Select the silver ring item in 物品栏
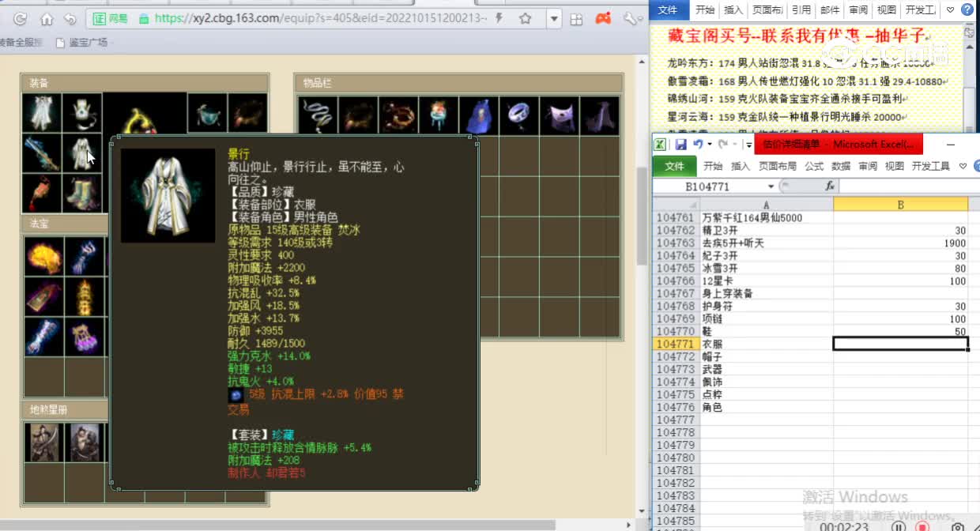This screenshot has width=980, height=531. tap(520, 115)
